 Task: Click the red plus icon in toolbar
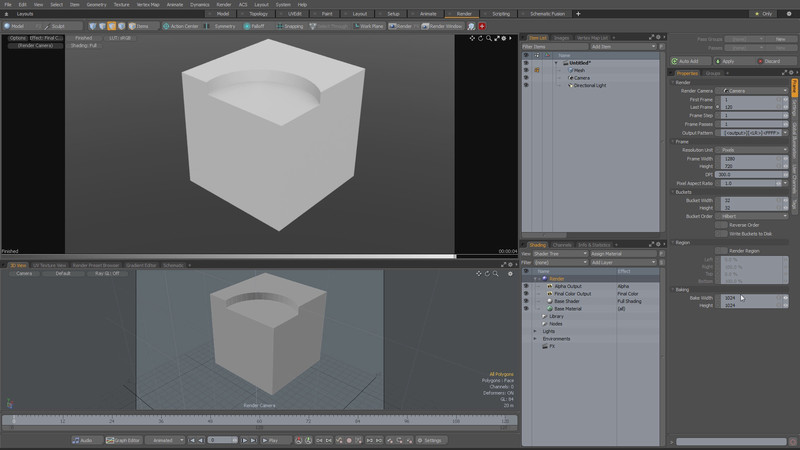click(x=482, y=26)
